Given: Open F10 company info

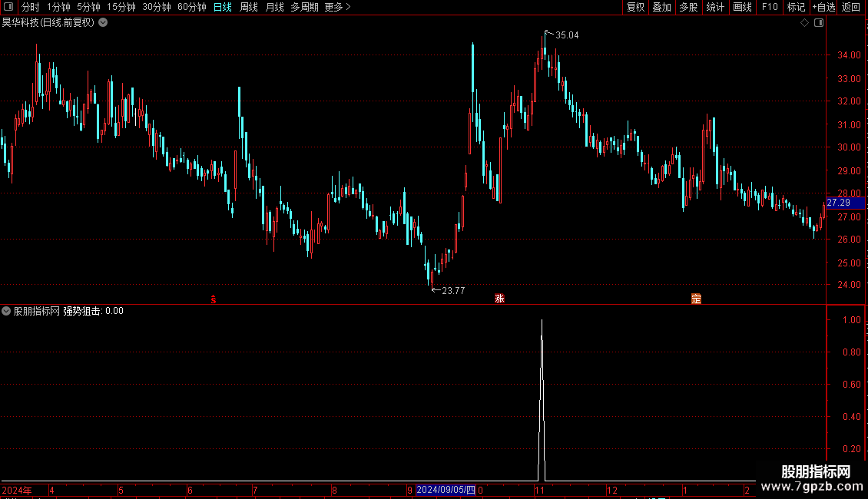Looking at the screenshot, I should click(770, 7).
